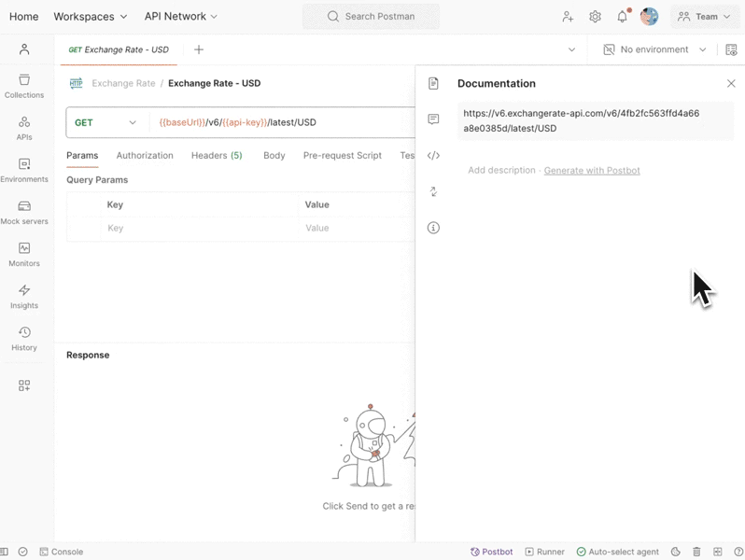Click Generate with Postbot link

coord(592,171)
